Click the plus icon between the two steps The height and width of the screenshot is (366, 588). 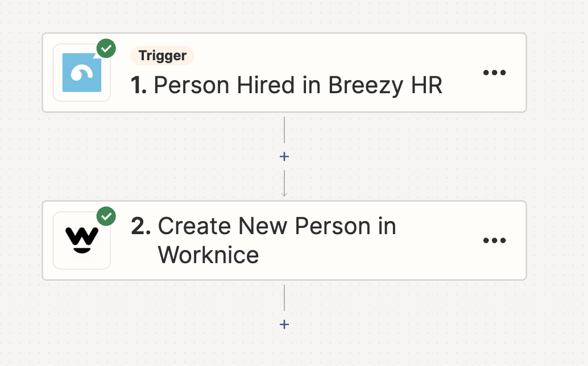point(284,156)
